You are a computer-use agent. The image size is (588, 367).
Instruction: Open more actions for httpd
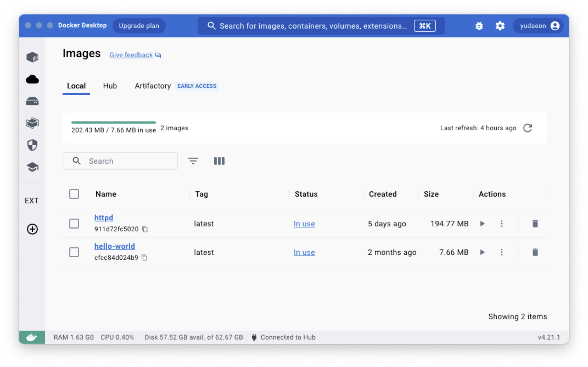point(502,224)
